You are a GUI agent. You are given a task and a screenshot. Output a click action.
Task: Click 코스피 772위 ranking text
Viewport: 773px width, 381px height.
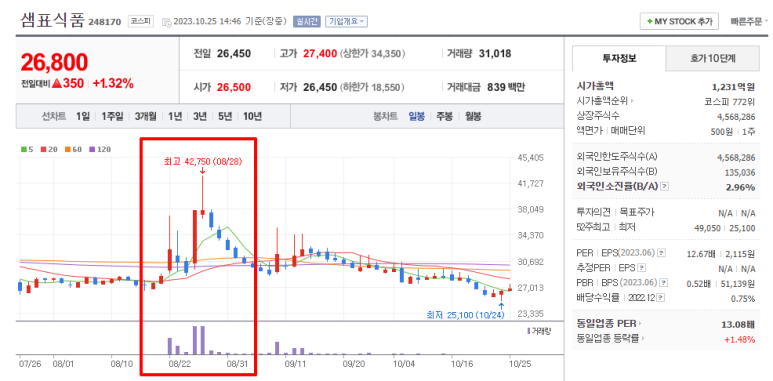click(x=730, y=103)
